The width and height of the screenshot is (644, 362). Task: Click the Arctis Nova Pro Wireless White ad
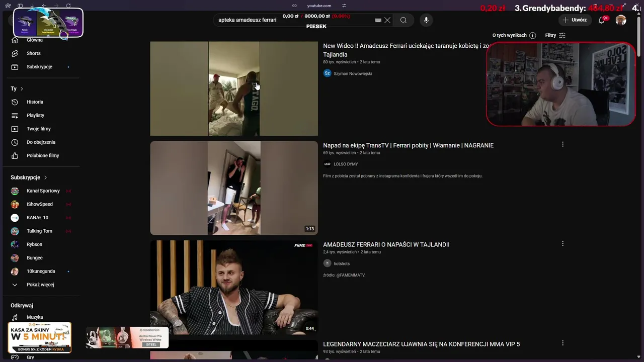(127, 337)
